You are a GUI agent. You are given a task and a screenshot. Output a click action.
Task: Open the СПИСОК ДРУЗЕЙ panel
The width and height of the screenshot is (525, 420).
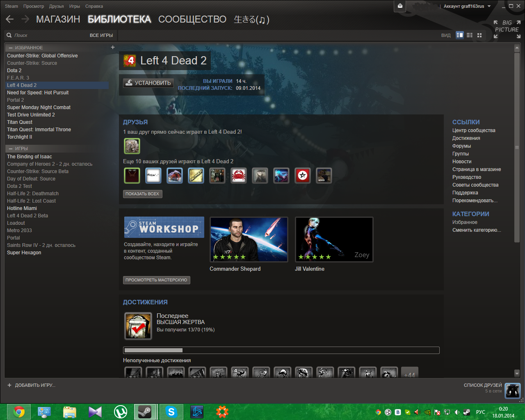pos(483,385)
